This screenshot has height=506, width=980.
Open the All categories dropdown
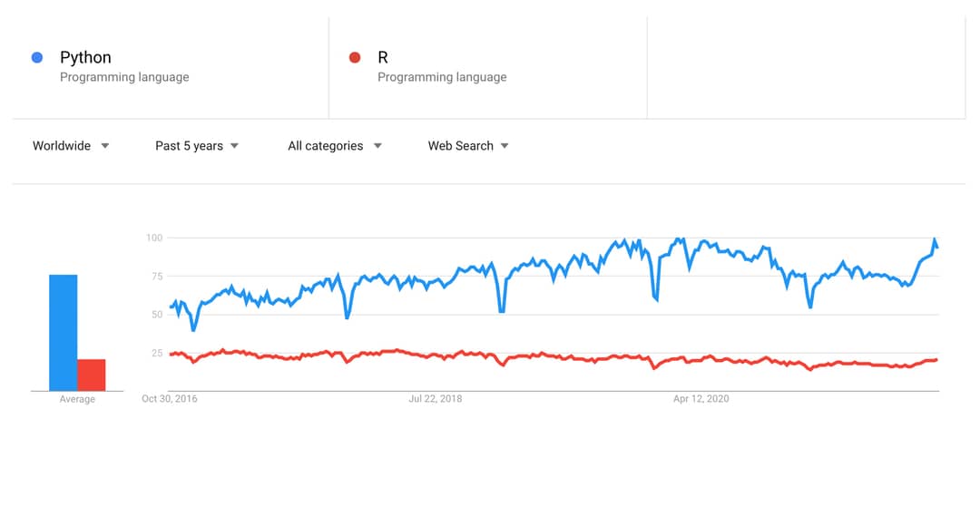pyautogui.click(x=334, y=146)
